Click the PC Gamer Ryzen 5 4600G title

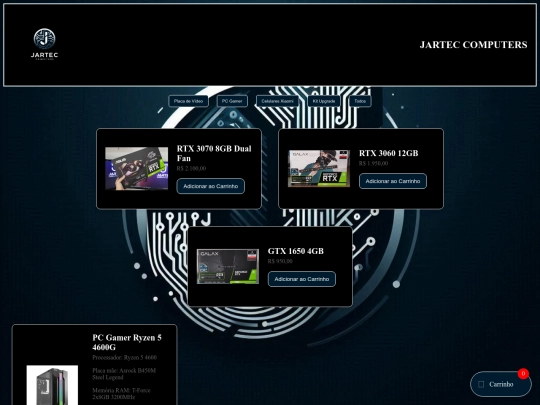tap(127, 342)
